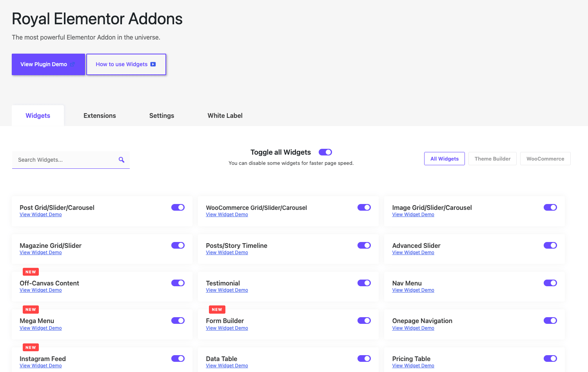View Widget Demo for Testimonial

[x=227, y=290]
